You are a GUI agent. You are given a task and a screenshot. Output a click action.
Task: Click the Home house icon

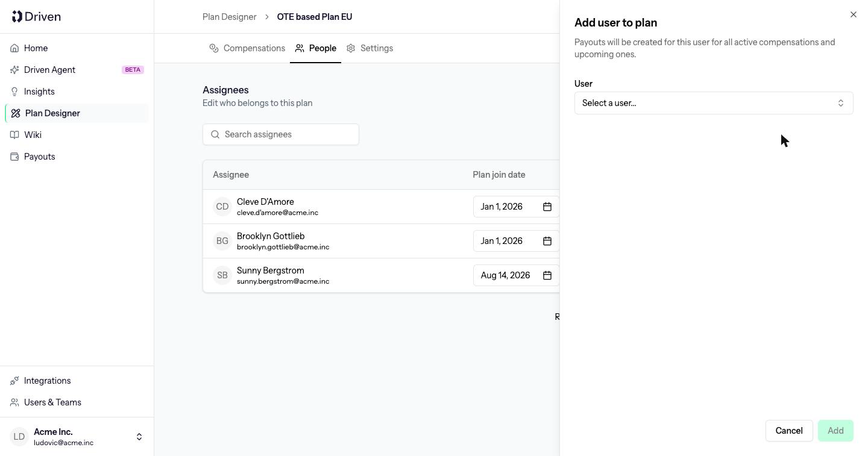(14, 48)
